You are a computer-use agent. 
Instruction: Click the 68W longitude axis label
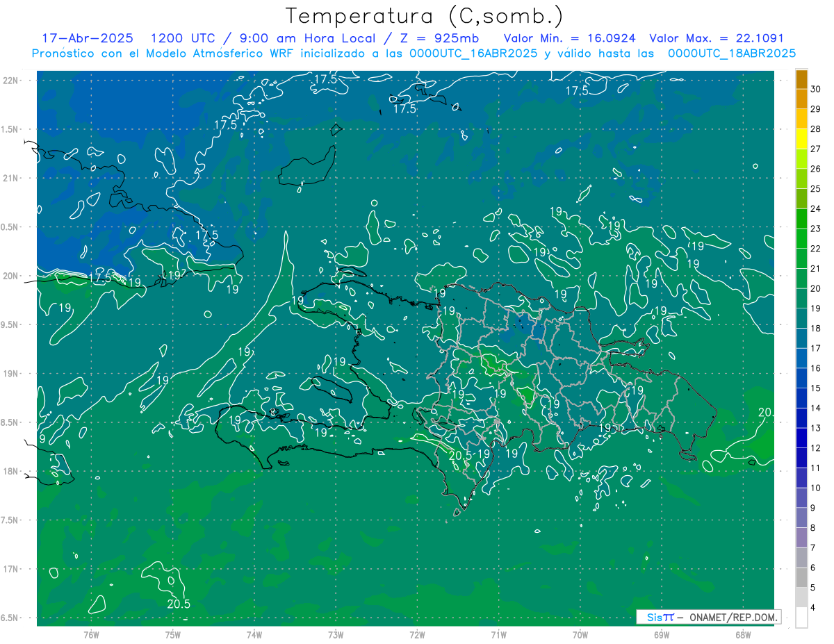[x=743, y=634]
